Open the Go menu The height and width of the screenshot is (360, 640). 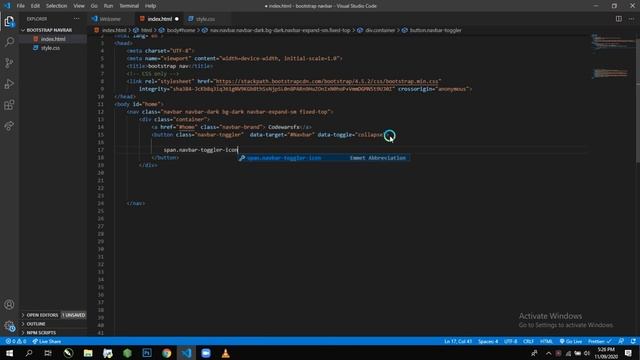coord(94,6)
